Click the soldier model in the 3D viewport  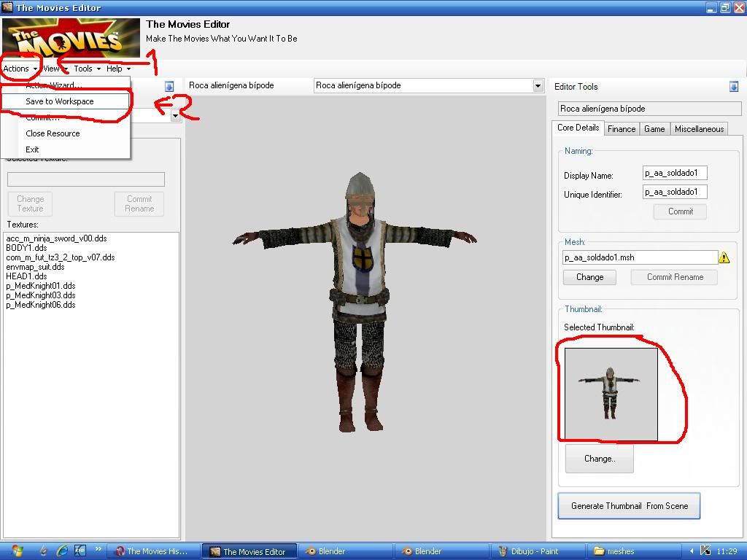point(360,303)
